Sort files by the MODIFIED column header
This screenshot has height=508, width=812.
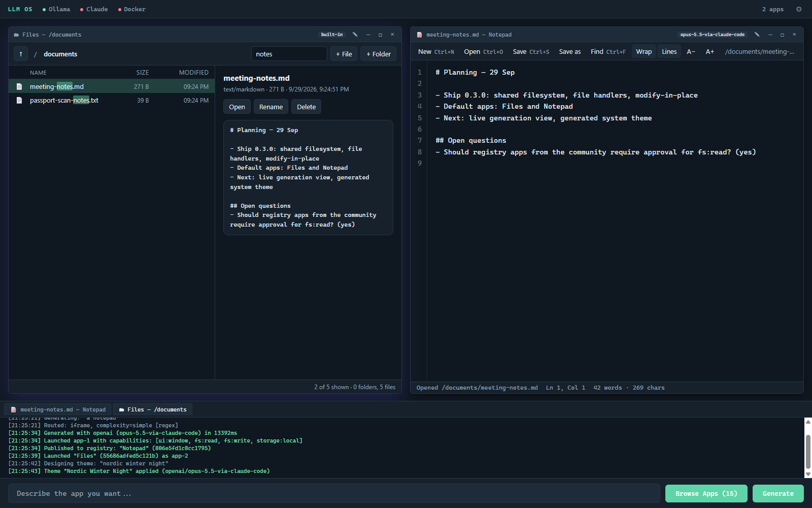coord(194,73)
